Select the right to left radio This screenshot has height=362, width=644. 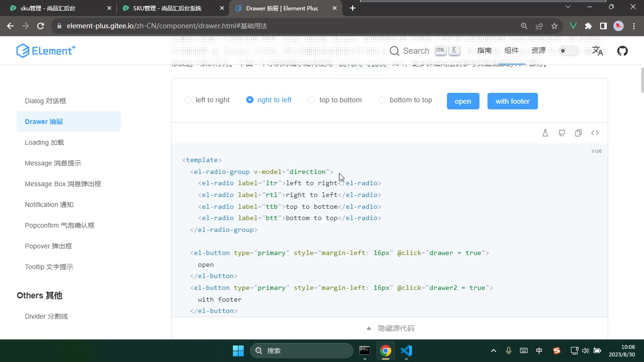tap(269, 100)
